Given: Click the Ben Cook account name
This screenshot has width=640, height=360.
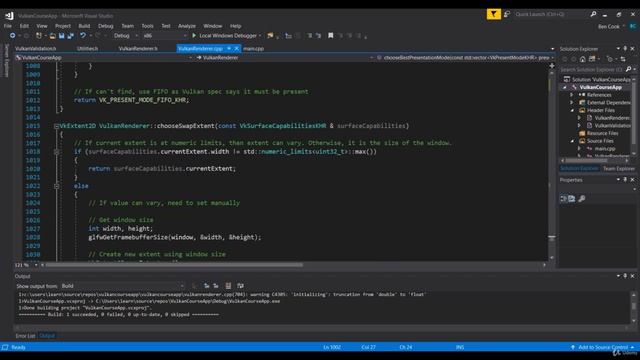Looking at the screenshot, I should [x=609, y=27].
